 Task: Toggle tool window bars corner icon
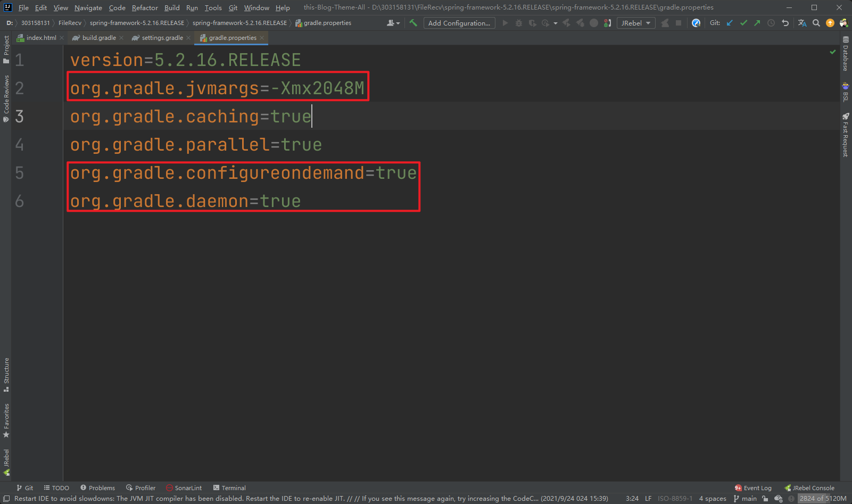coord(6,499)
